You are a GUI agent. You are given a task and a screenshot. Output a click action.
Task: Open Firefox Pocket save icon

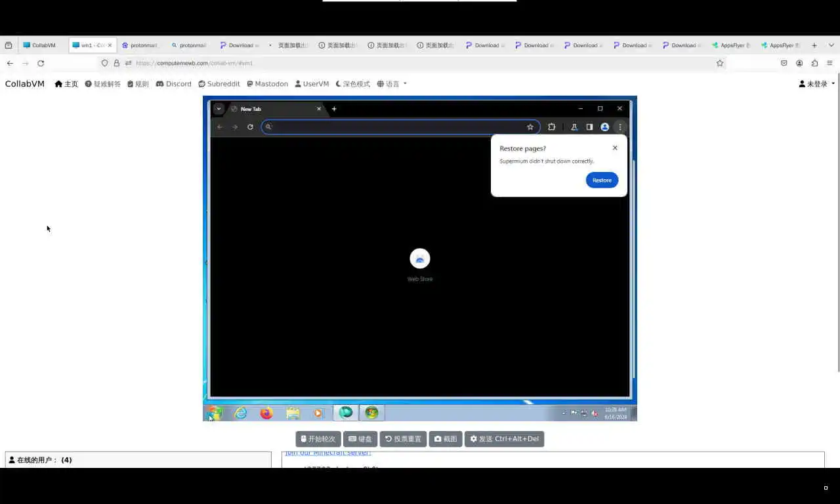784,63
